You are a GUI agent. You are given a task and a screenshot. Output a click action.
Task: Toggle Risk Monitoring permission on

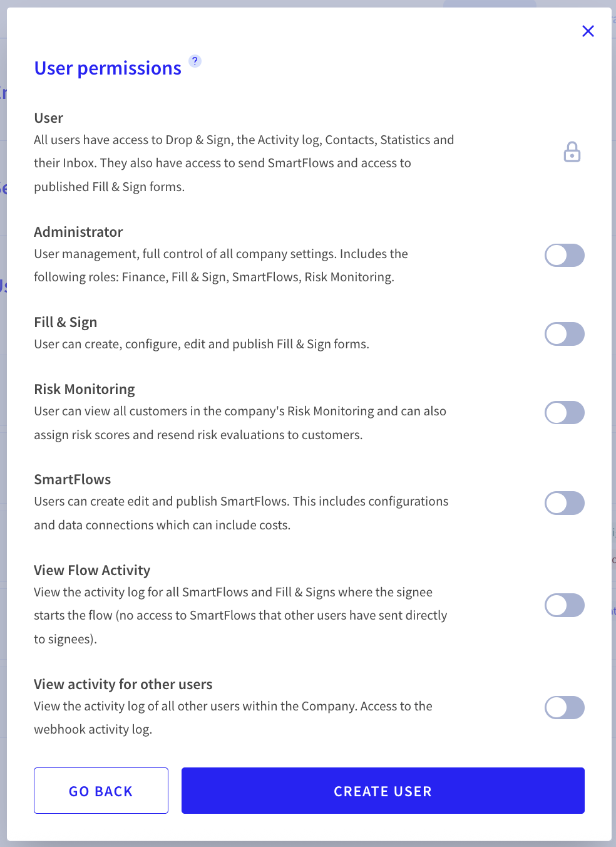pyautogui.click(x=565, y=413)
